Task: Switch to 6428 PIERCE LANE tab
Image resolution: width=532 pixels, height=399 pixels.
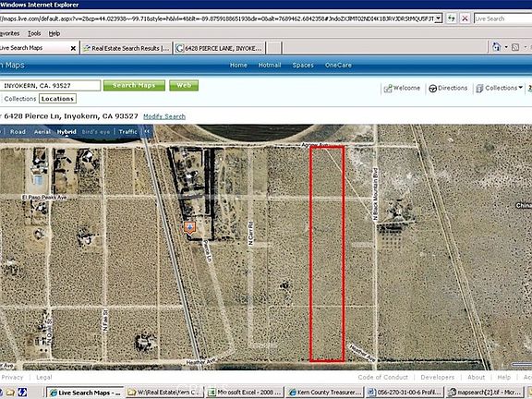Action: click(219, 48)
